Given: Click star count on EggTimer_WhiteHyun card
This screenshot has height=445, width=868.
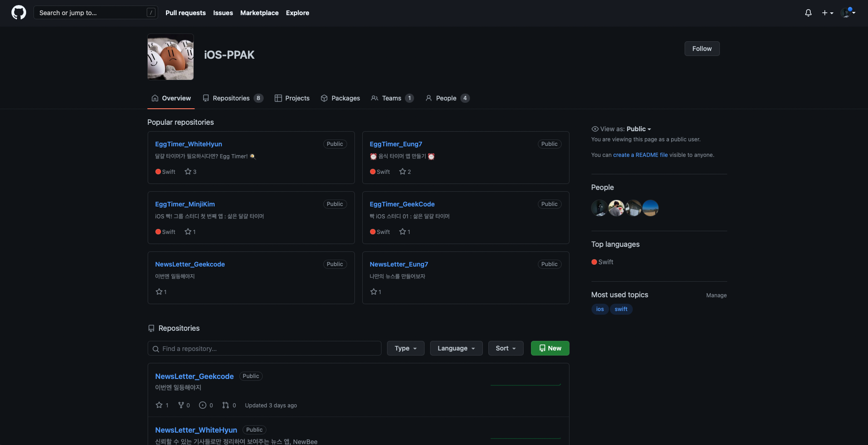Looking at the screenshot, I should [190, 172].
